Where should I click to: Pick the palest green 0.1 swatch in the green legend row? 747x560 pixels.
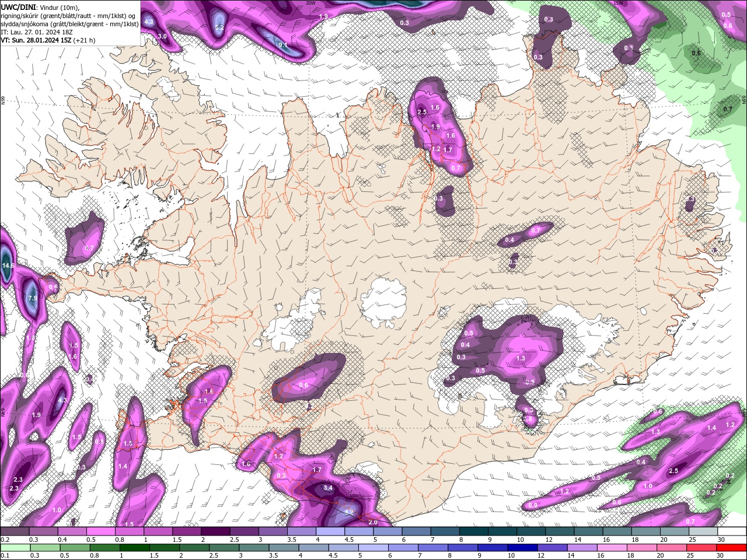pyautogui.click(x=15, y=548)
